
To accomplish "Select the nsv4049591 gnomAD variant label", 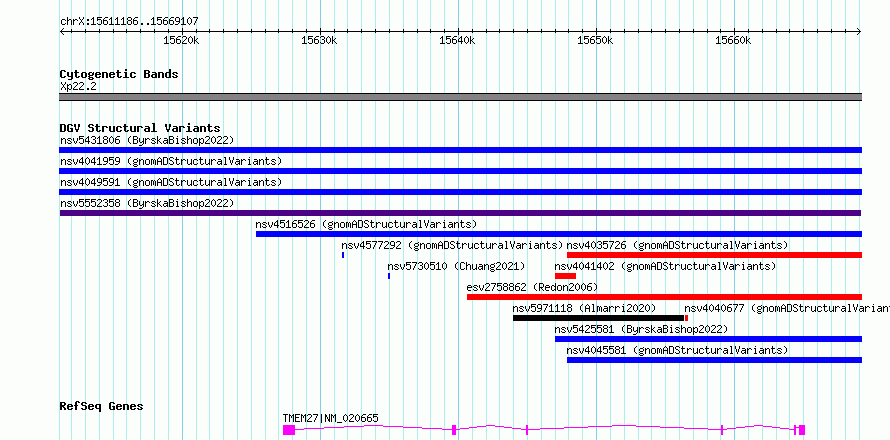I will 171,182.
